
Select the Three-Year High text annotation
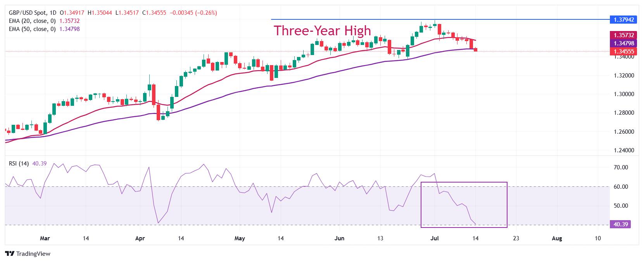click(322, 30)
